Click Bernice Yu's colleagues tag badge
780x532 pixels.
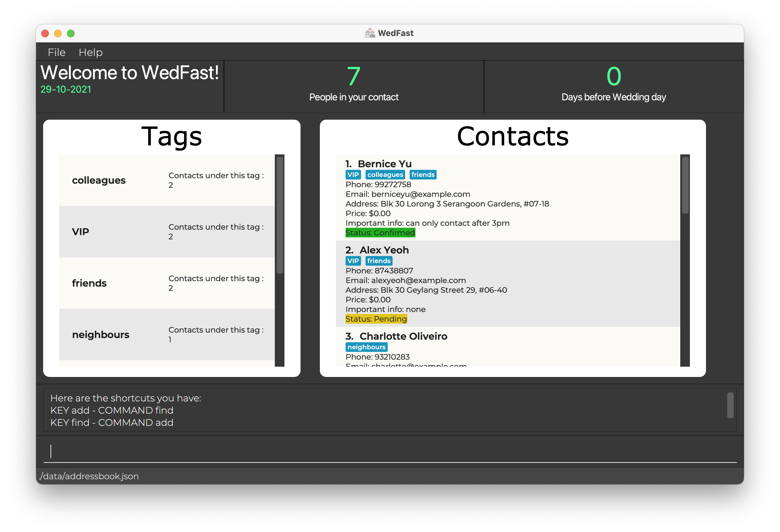[x=385, y=174]
